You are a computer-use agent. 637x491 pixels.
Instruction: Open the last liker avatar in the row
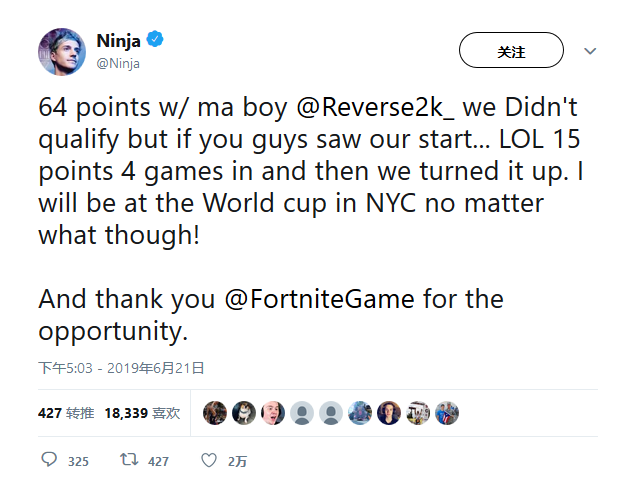[446, 413]
